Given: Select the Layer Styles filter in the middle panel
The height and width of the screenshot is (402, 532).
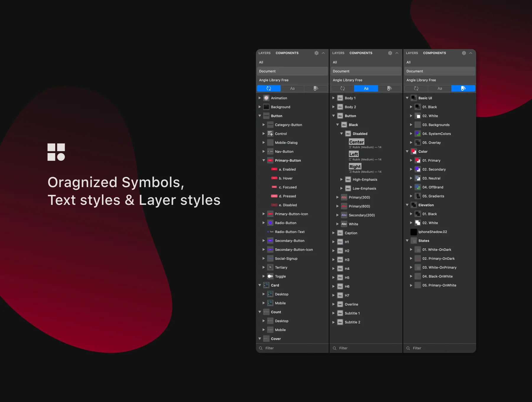Looking at the screenshot, I should (390, 88).
